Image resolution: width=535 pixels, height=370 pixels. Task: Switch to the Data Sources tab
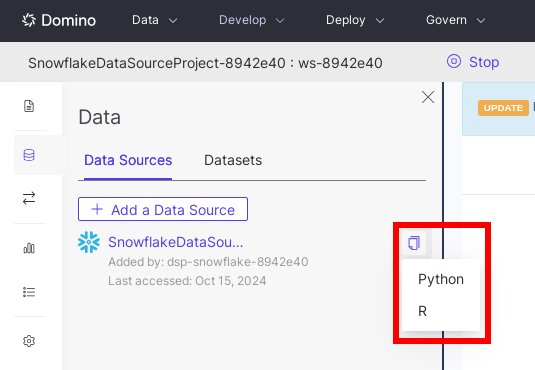coord(128,160)
